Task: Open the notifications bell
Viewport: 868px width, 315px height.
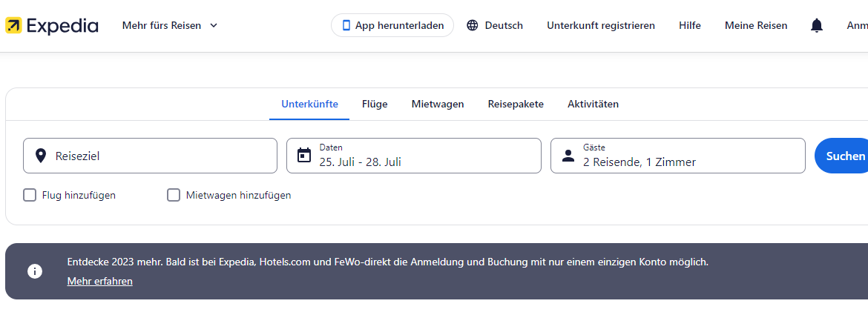Action: [817, 26]
